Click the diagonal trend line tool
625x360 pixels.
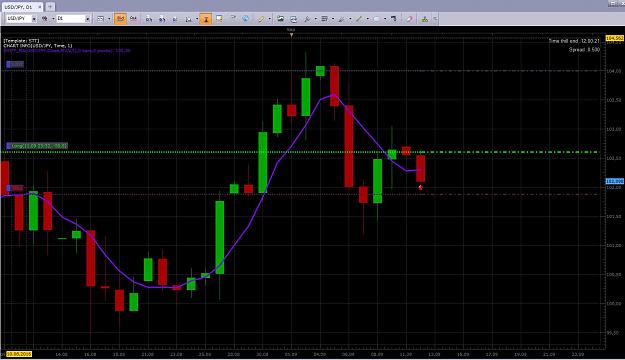click(x=359, y=19)
